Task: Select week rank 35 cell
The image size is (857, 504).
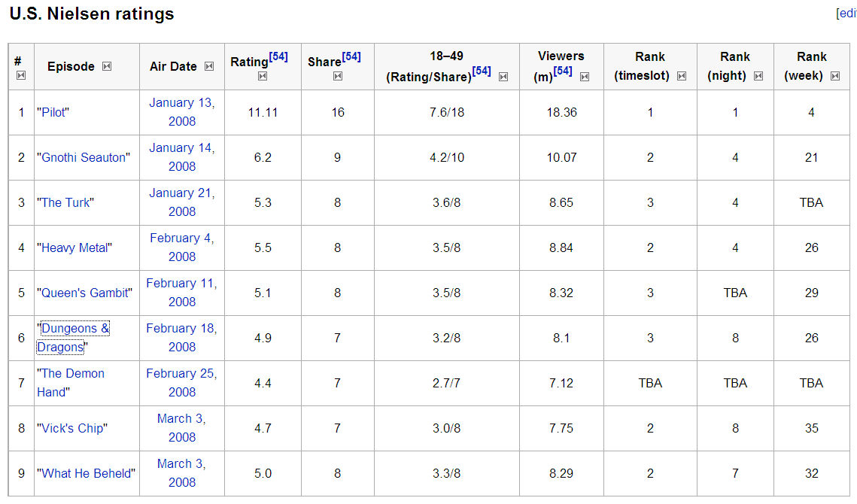Action: pos(812,429)
